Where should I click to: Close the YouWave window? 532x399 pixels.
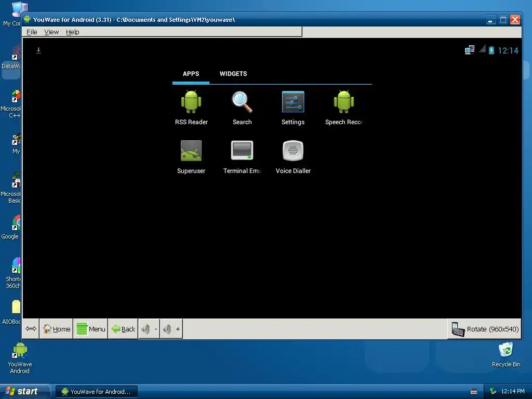[515, 20]
